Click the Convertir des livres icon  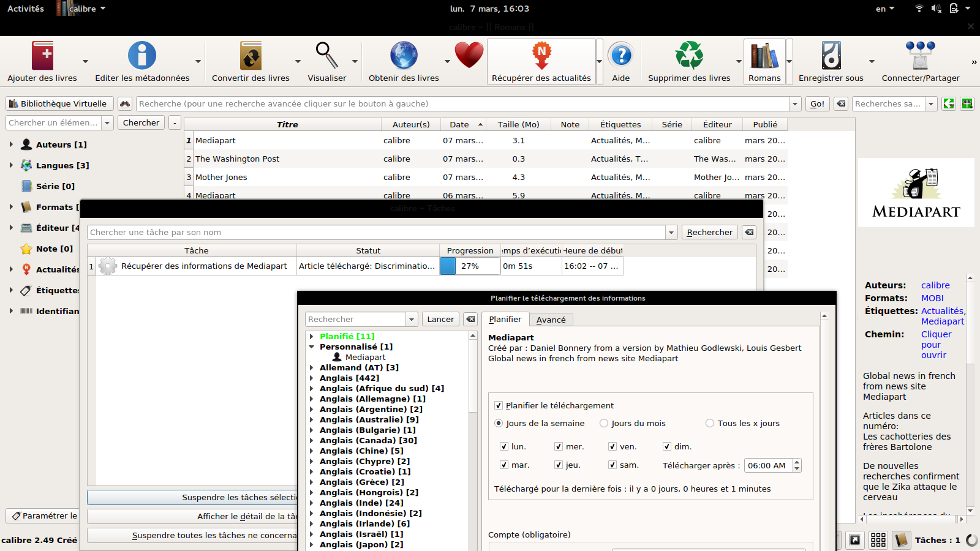251,56
